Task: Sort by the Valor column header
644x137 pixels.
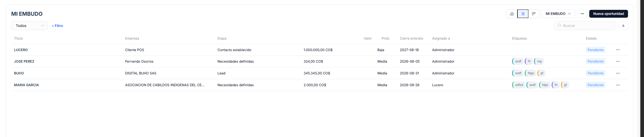Action: point(368,38)
